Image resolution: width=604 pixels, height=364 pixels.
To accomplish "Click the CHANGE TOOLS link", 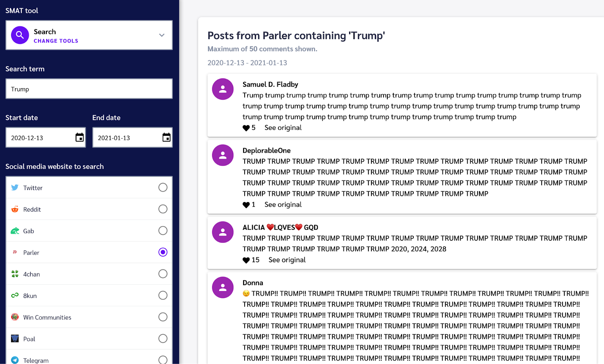I will click(x=56, y=41).
